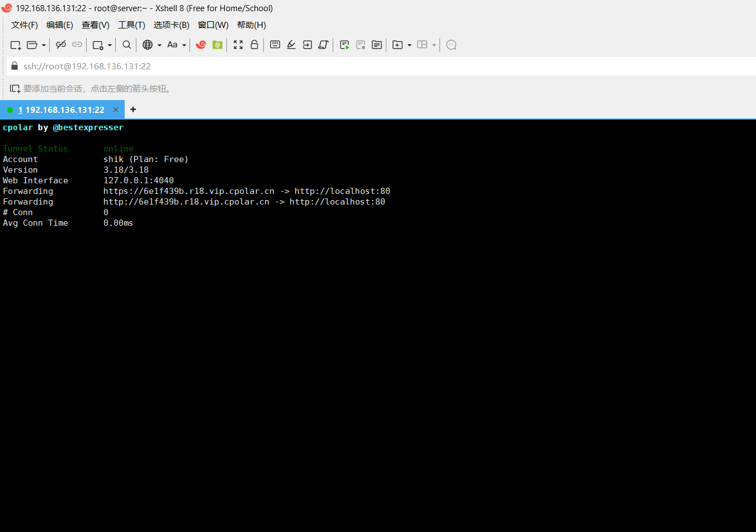
Task: Click the padlock icon in address bar
Action: click(x=15, y=66)
